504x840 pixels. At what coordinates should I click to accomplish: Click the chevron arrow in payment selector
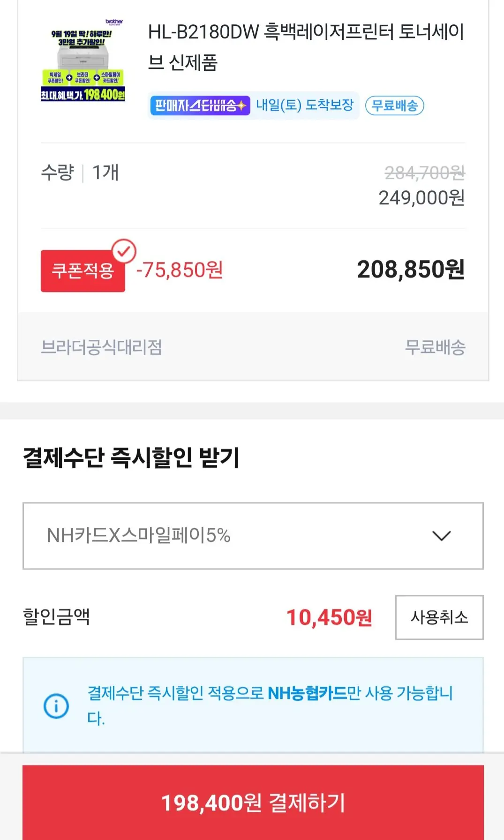(x=441, y=536)
